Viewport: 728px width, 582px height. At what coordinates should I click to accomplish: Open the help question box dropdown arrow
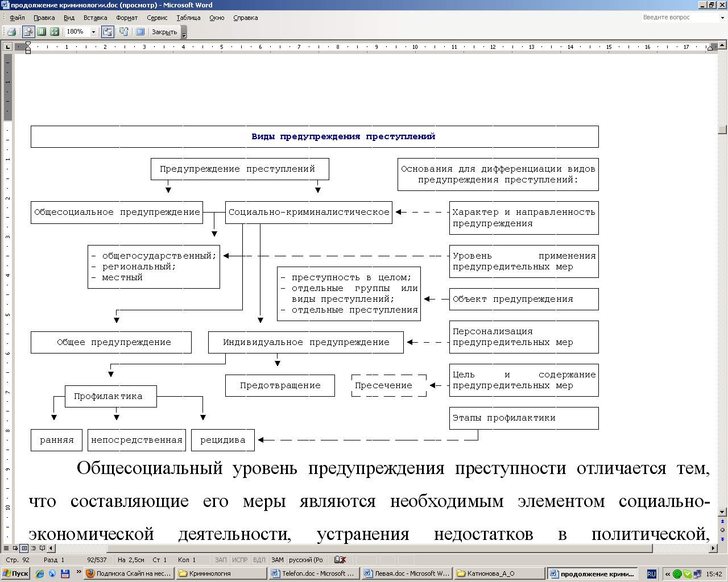pos(723,18)
